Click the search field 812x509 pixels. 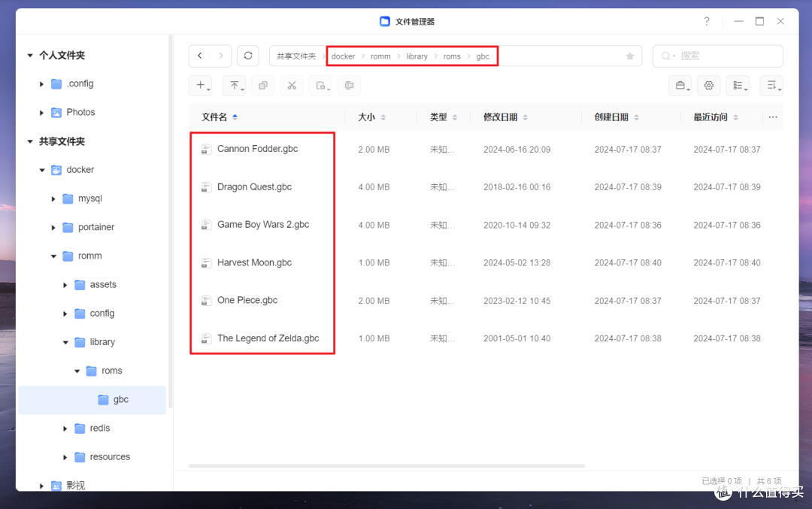[718, 56]
